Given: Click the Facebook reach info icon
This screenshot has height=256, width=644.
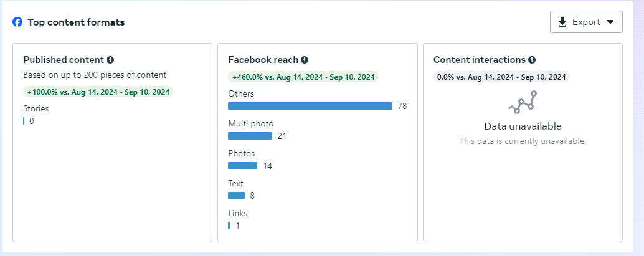Looking at the screenshot, I should pos(305,60).
